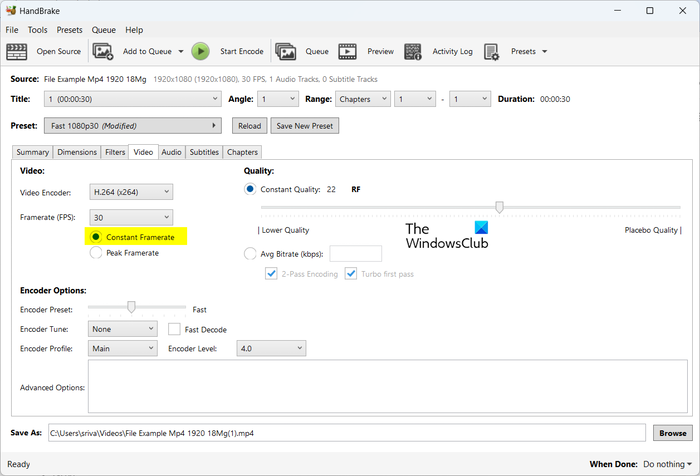This screenshot has width=700, height=476.
Task: Select the Constant Quality radio button
Action: coord(250,189)
